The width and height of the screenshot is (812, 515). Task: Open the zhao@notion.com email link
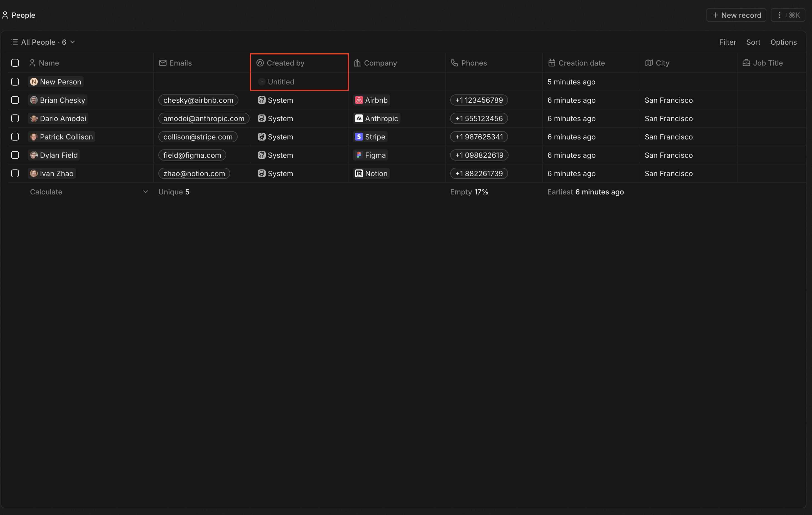pyautogui.click(x=194, y=174)
